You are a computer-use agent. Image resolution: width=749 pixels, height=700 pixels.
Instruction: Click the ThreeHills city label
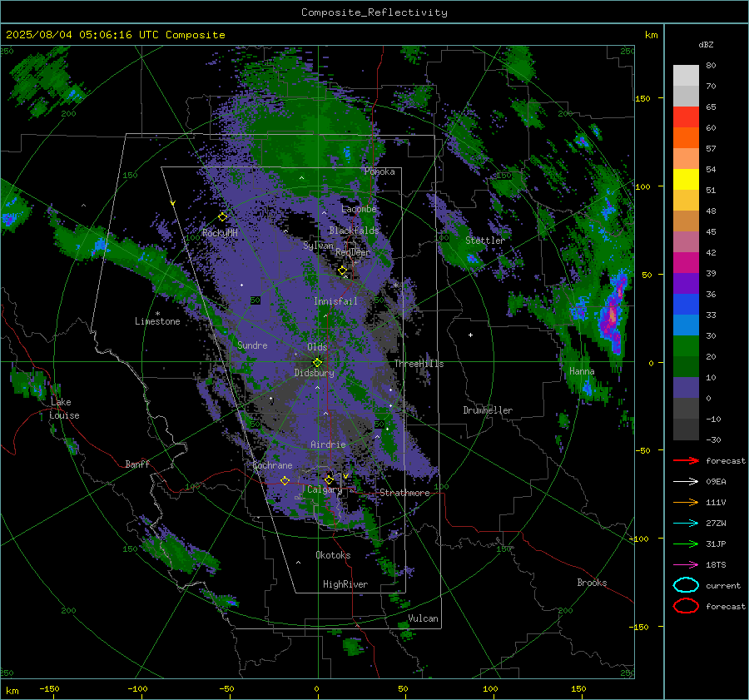point(419,364)
